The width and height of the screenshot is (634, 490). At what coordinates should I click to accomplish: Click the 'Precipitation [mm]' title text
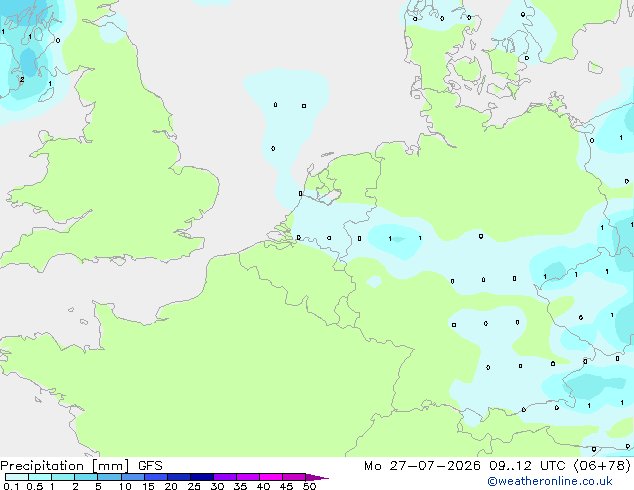(65, 466)
